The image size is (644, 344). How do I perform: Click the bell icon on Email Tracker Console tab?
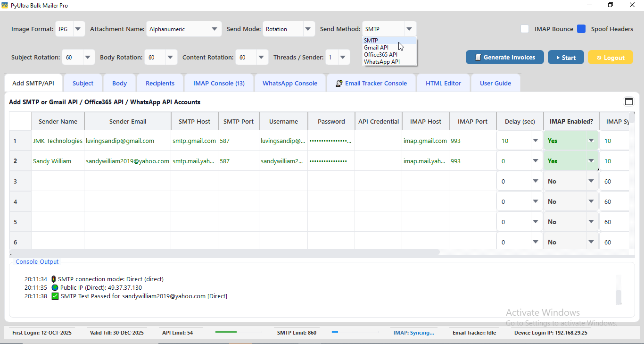[x=339, y=83]
